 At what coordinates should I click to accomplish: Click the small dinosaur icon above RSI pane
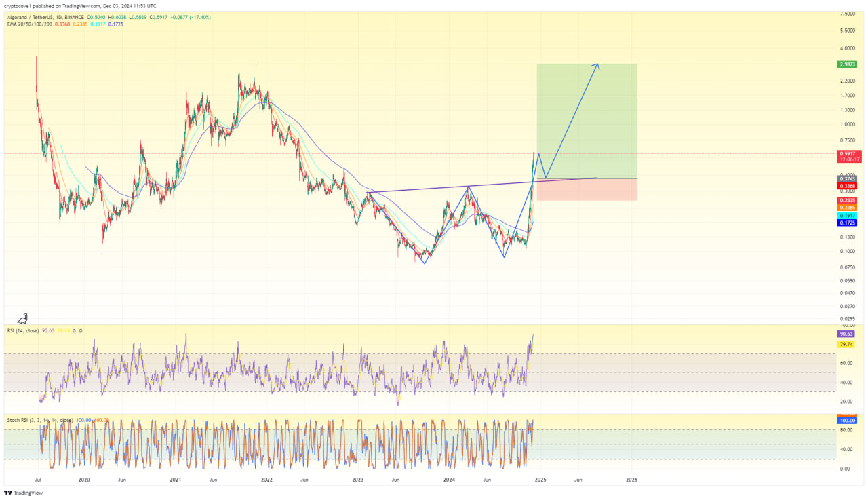(x=22, y=318)
